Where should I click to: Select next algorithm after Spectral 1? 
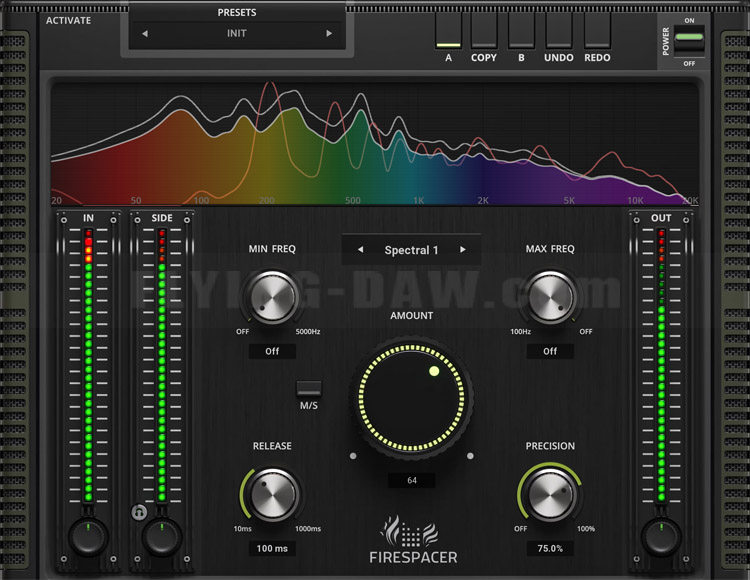click(463, 250)
